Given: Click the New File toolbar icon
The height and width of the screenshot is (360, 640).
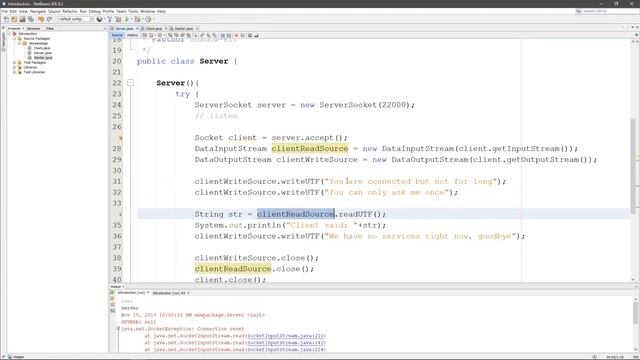Looking at the screenshot, I should click(x=6, y=19).
